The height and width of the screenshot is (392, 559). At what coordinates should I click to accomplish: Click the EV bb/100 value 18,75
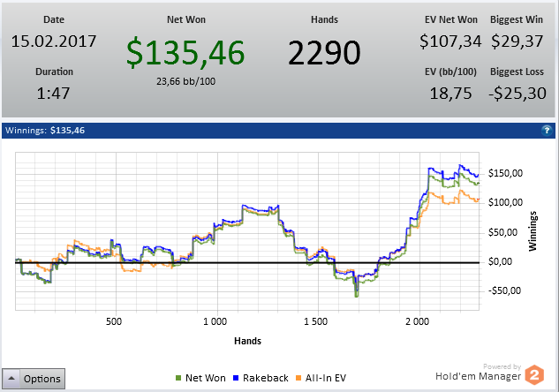tap(450, 94)
